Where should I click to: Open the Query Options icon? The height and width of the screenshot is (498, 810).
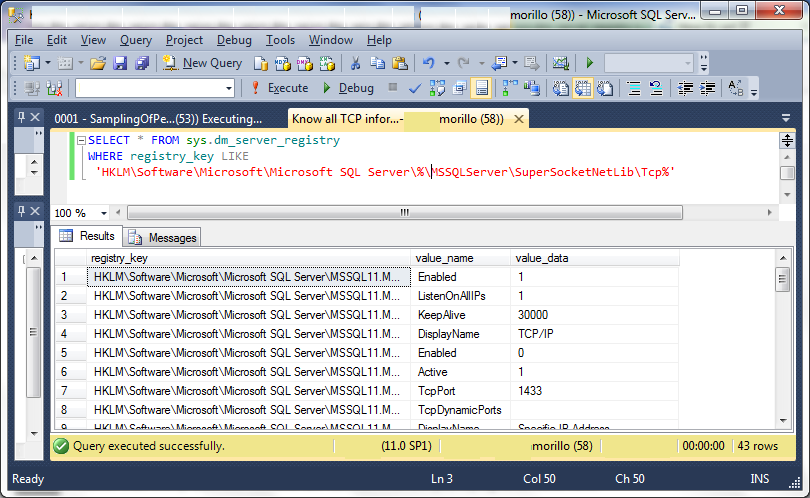point(459,88)
